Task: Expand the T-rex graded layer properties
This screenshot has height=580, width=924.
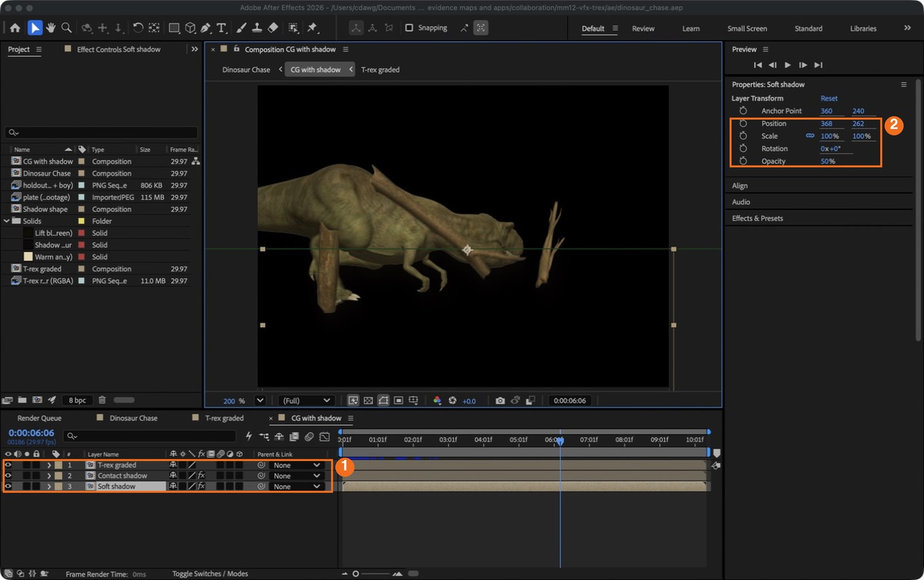Action: click(x=49, y=465)
